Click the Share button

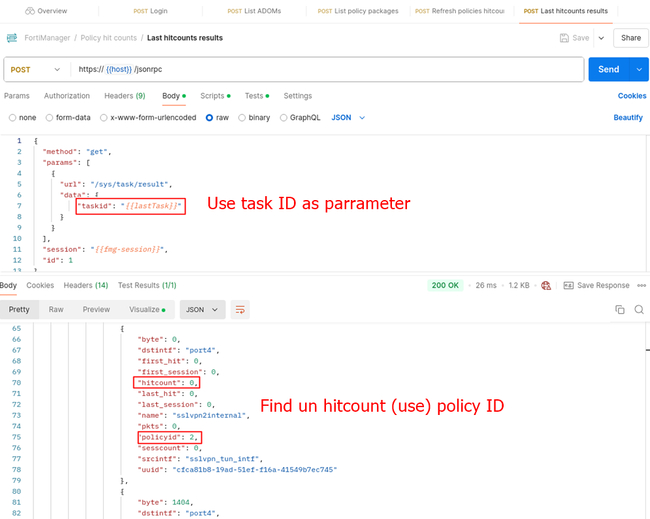tap(630, 38)
